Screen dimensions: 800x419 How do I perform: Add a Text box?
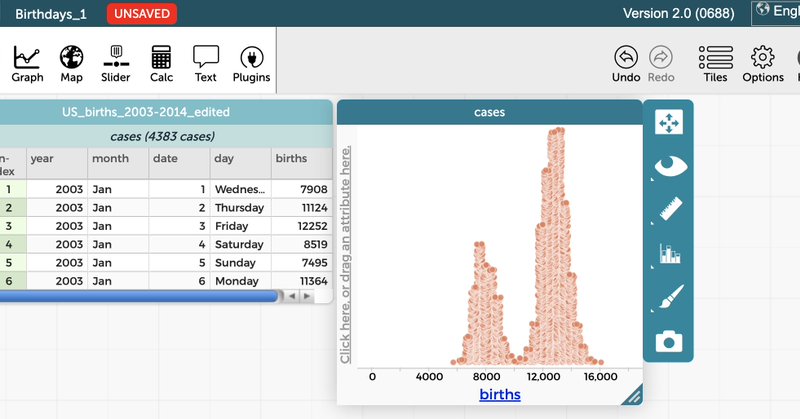(x=206, y=64)
